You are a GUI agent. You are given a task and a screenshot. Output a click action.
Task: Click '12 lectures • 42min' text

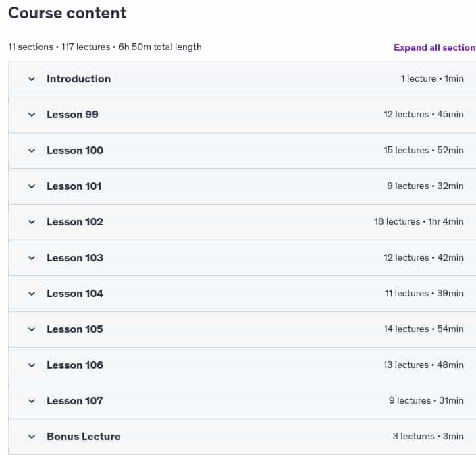coord(423,258)
